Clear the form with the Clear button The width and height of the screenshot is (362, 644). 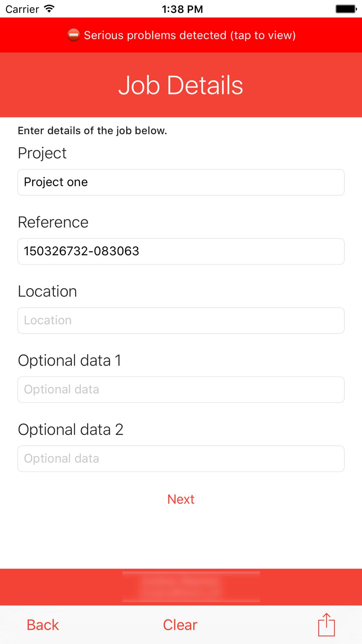coord(180,625)
